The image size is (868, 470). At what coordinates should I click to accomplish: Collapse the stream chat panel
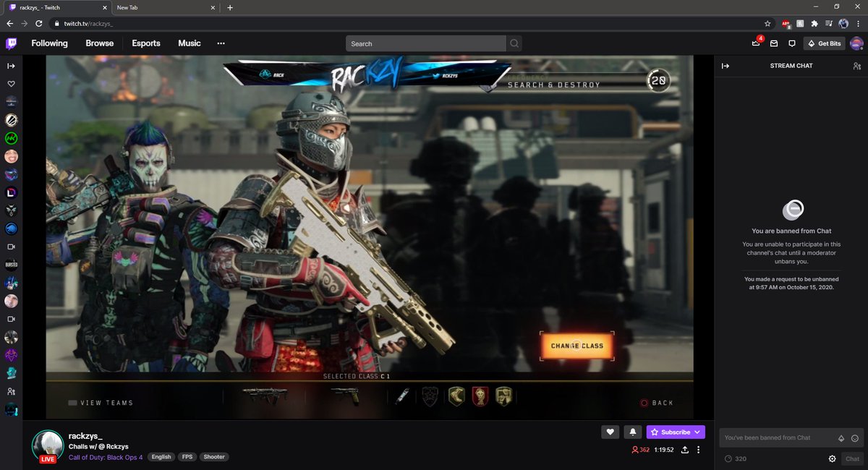coord(726,66)
